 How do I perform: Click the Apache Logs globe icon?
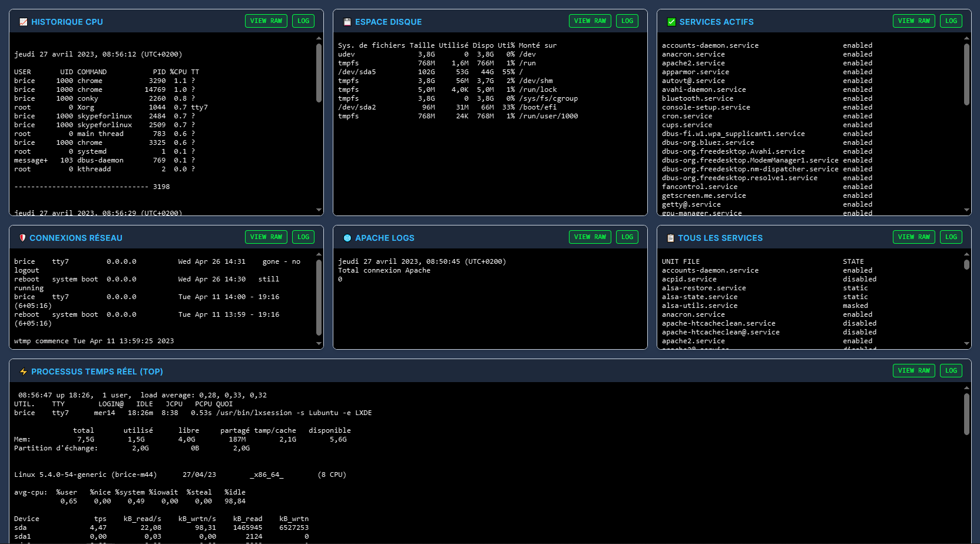click(x=347, y=238)
